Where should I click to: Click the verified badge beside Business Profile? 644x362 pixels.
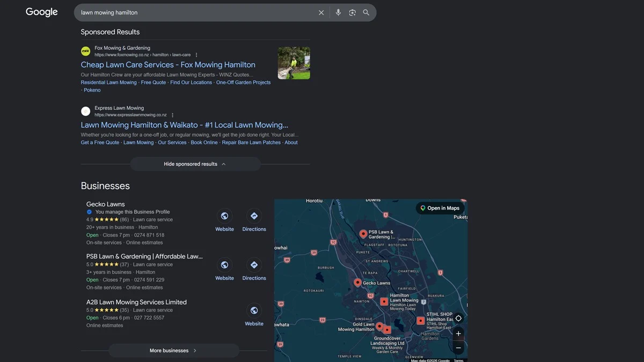90,212
